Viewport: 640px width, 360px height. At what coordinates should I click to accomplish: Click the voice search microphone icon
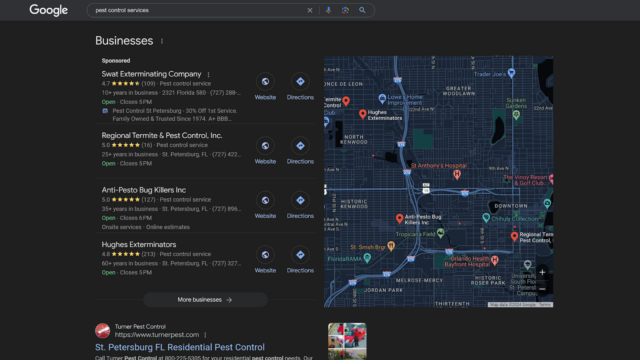click(x=329, y=10)
